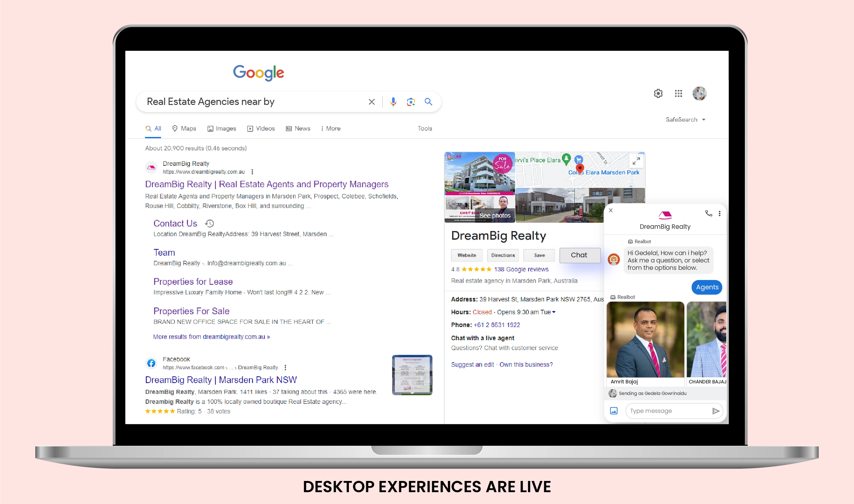The image size is (854, 504).
Task: Expand the opening hours dropdown arrow
Action: 554,312
